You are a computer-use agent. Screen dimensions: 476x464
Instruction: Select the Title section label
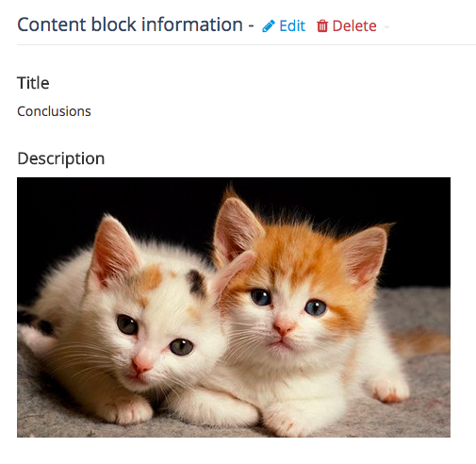tap(33, 83)
